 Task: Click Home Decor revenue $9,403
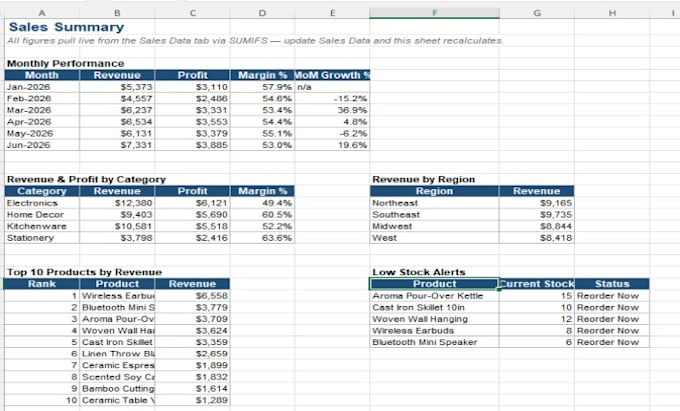coord(117,215)
